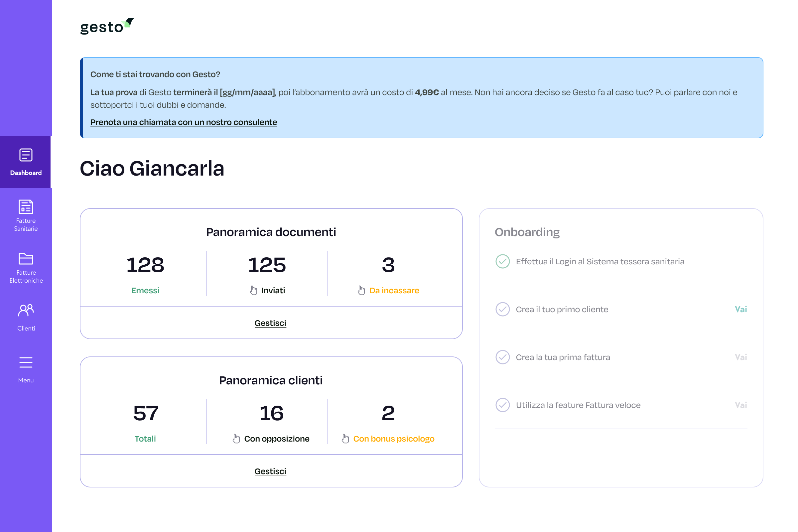Select the Con bonus psicologo label

click(x=394, y=439)
